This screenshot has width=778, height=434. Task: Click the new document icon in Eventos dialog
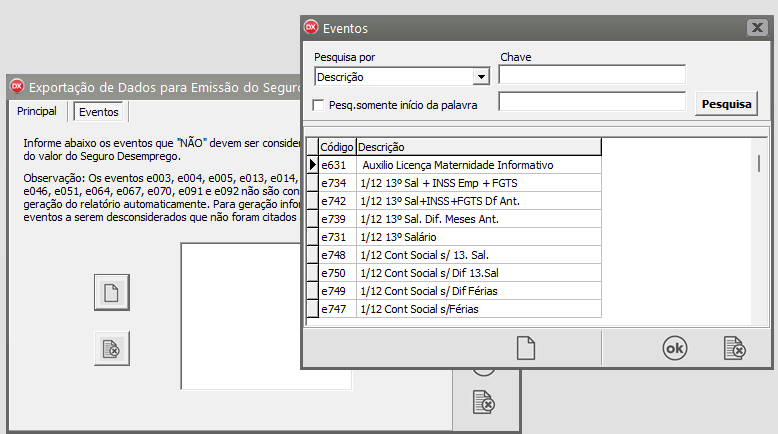(526, 348)
